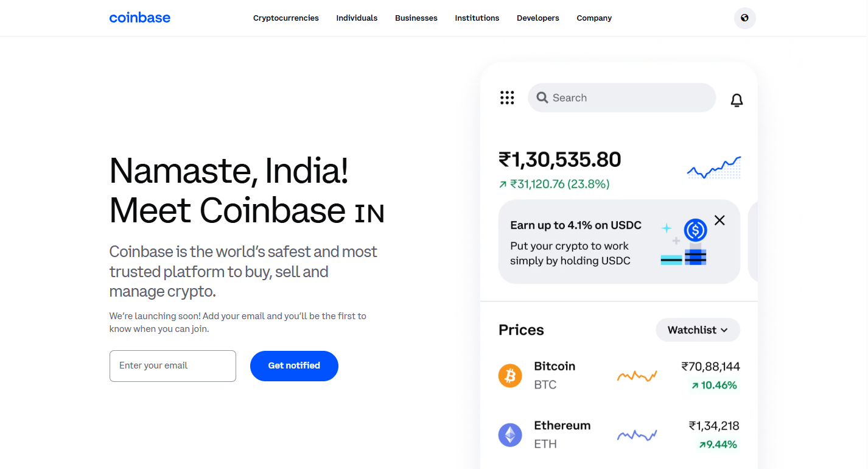
Task: Select the Bitcoin price row
Action: tap(619, 375)
